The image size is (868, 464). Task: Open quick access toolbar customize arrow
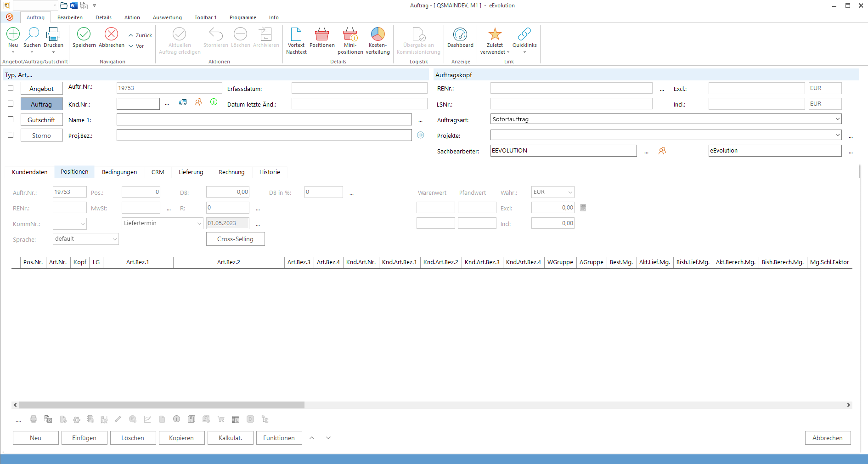(x=95, y=6)
